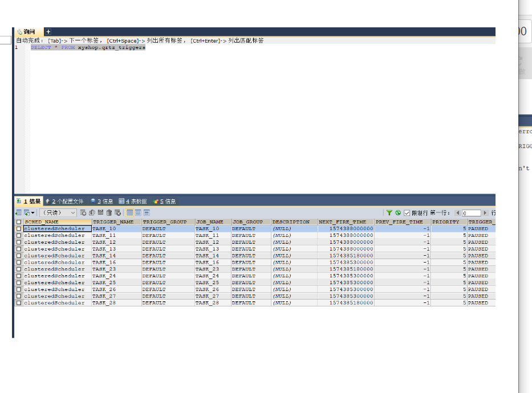Sort by NEXT_FIRE_TIME column header
532x393 pixels.
point(346,222)
